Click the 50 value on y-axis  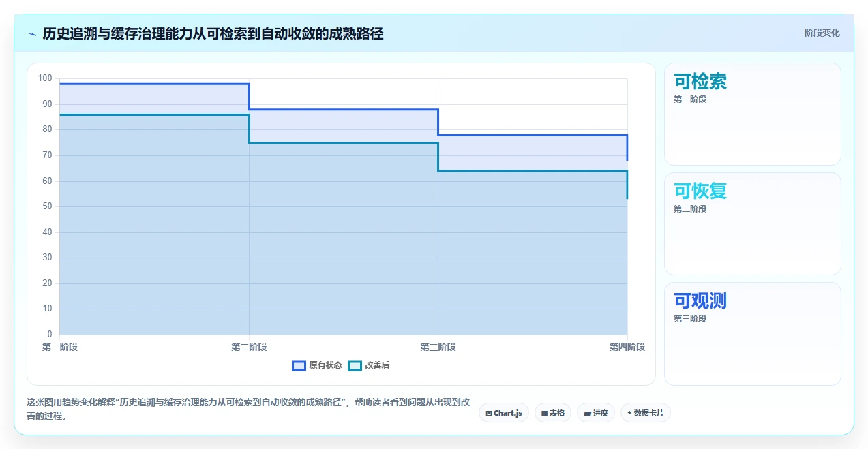[x=47, y=206]
